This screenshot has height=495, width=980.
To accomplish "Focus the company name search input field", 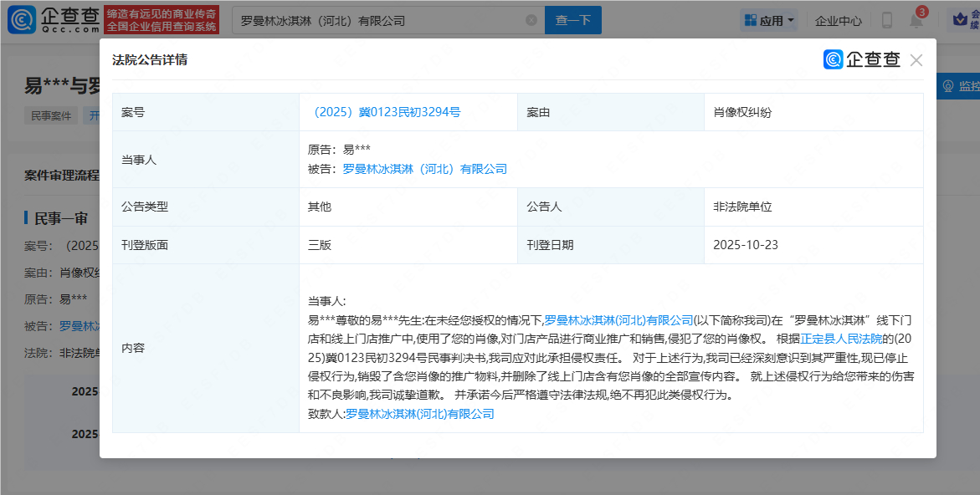I will pyautogui.click(x=381, y=21).
